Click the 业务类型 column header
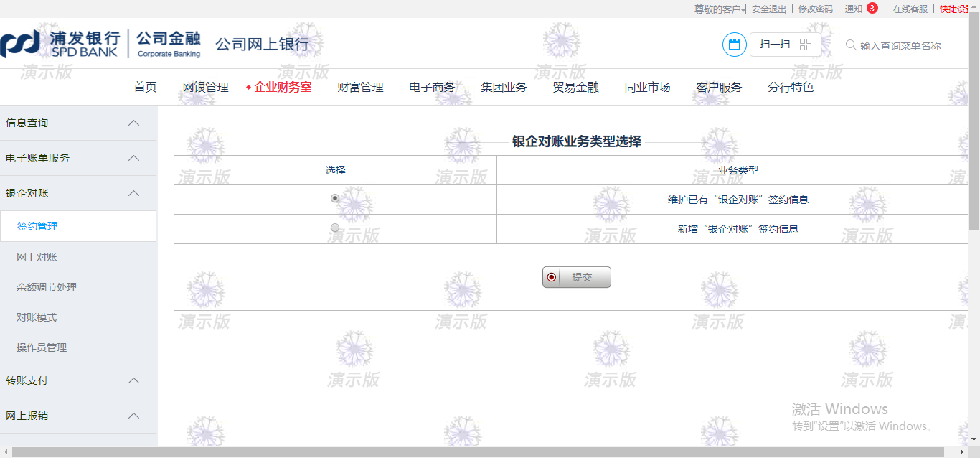 tap(738, 171)
